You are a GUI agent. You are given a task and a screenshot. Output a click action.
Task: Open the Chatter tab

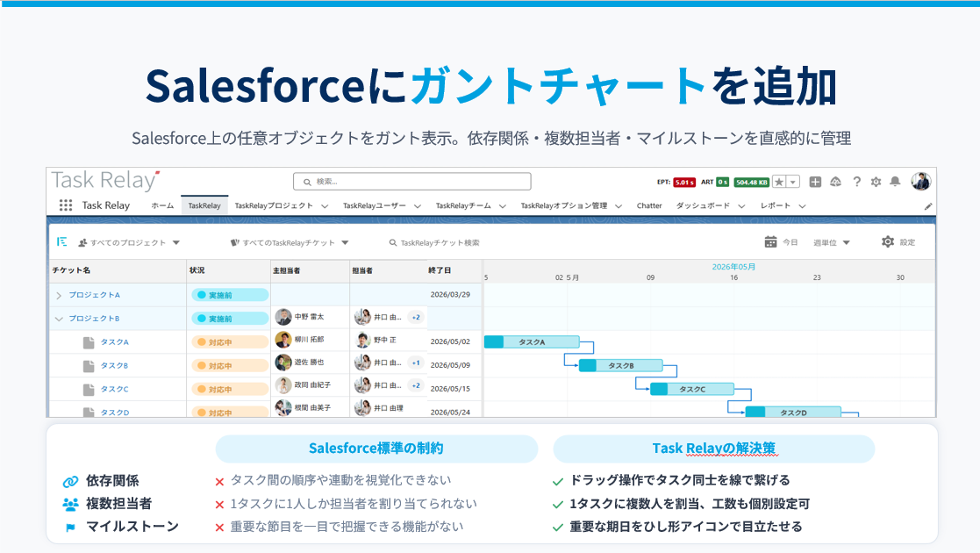[649, 205]
